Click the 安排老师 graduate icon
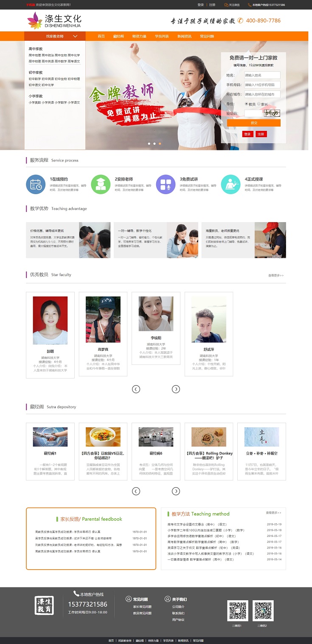The height and width of the screenshot is (644, 312). (x=101, y=184)
